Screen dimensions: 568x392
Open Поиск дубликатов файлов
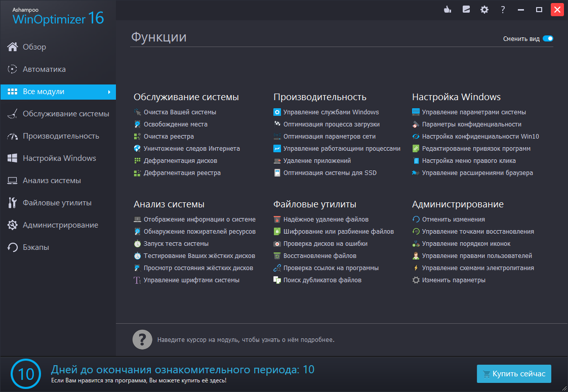click(x=322, y=280)
